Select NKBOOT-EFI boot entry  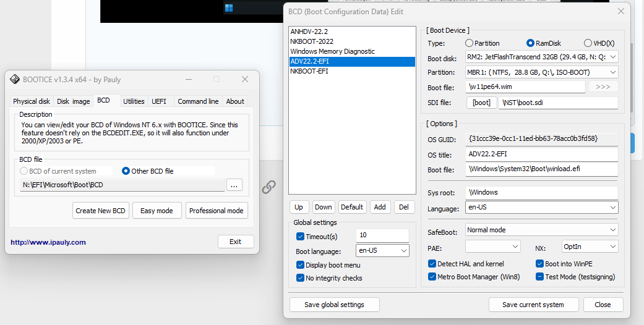352,71
